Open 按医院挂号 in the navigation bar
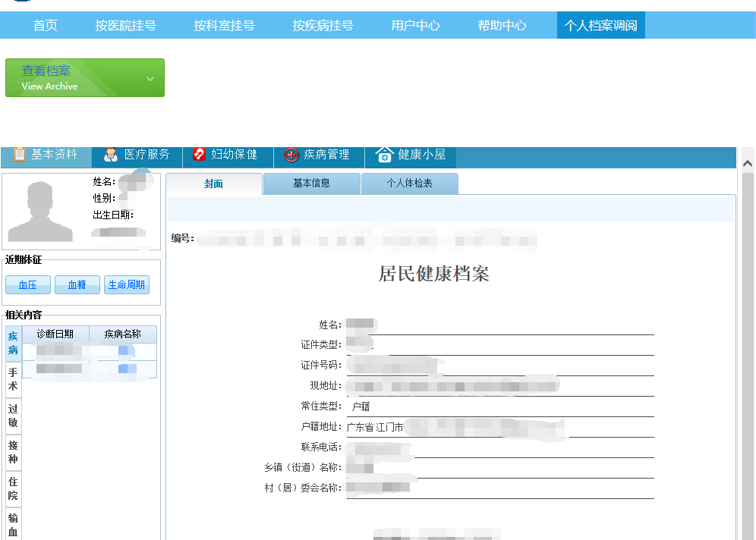 (x=126, y=26)
